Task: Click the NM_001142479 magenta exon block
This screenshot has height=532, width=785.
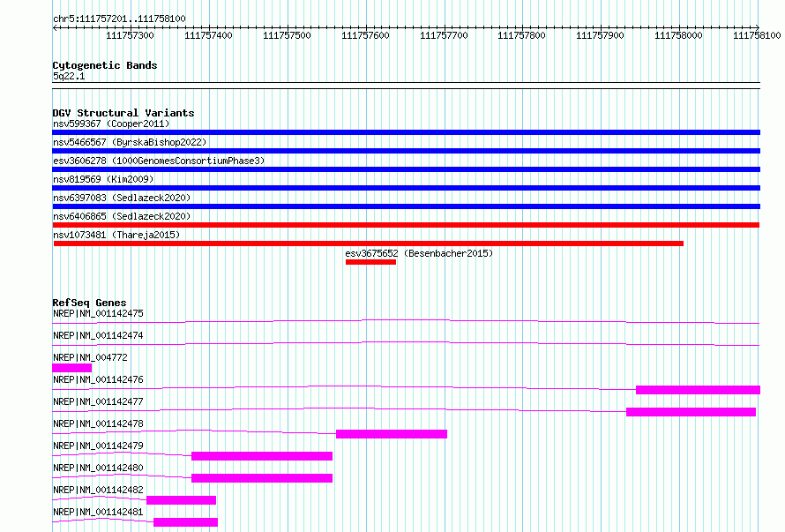Action: (x=262, y=456)
